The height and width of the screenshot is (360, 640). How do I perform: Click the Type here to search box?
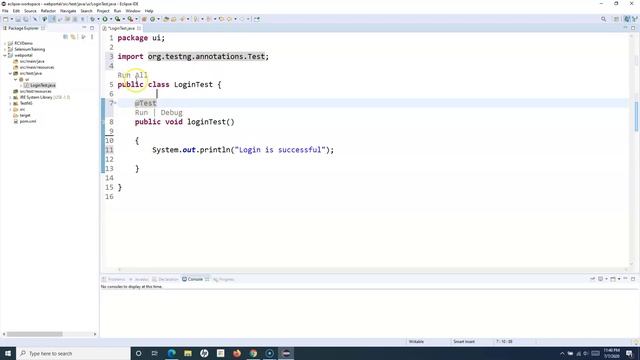click(73, 353)
